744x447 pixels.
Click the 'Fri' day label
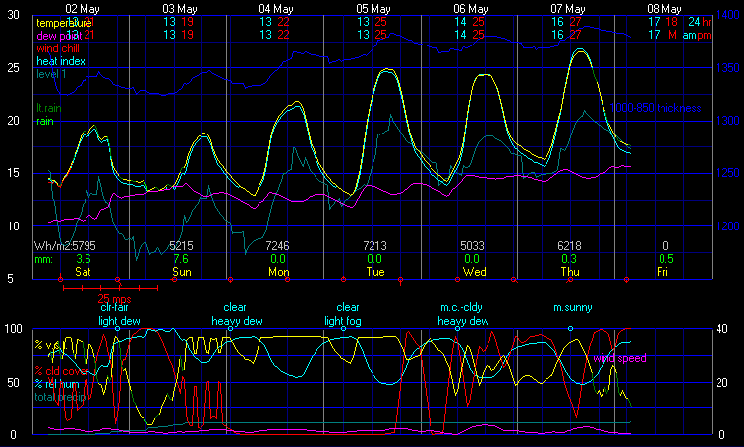coord(662,272)
